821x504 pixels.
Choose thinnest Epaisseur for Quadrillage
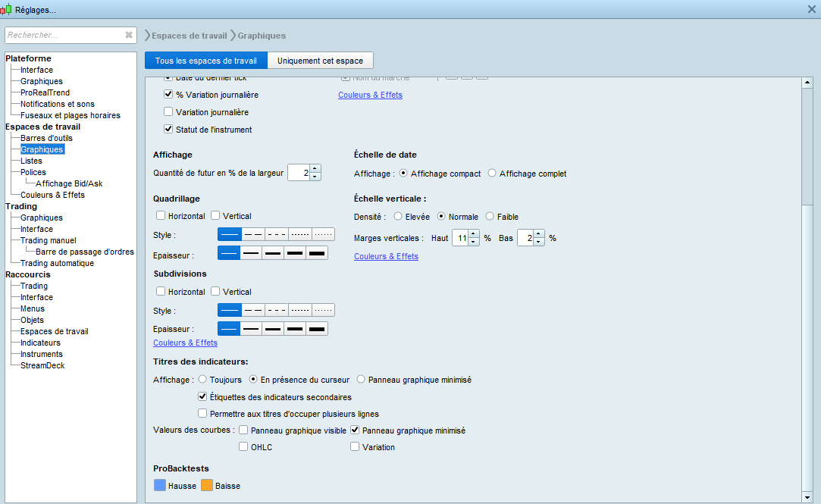pos(229,253)
